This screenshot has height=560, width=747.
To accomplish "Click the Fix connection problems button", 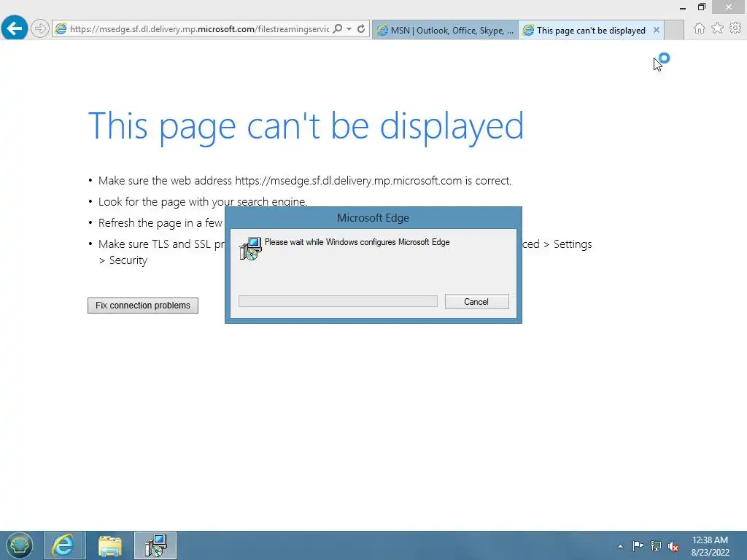I will (x=143, y=306).
